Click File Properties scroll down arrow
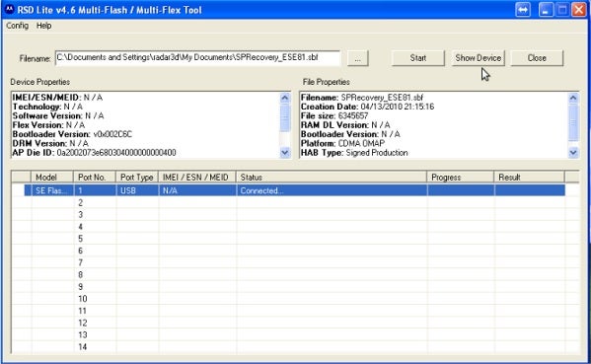The height and width of the screenshot is (364, 591). [573, 153]
